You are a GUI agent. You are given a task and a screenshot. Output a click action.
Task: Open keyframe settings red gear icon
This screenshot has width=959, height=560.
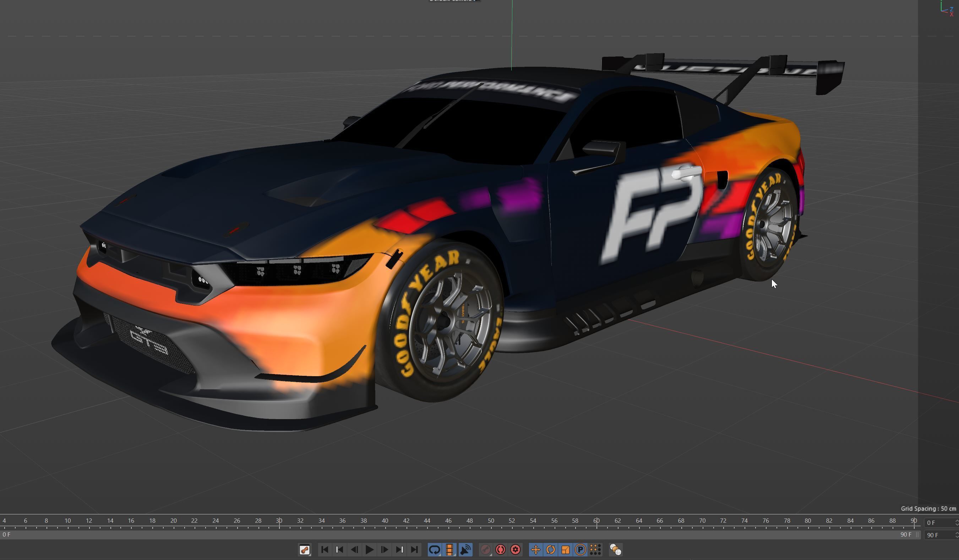515,550
